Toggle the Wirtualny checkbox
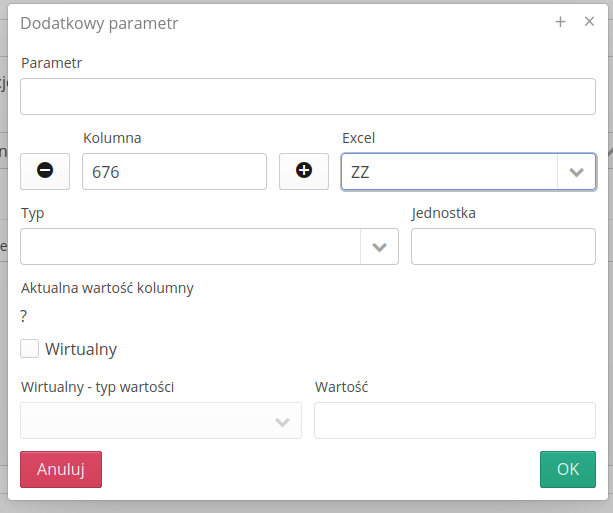 pos(30,348)
